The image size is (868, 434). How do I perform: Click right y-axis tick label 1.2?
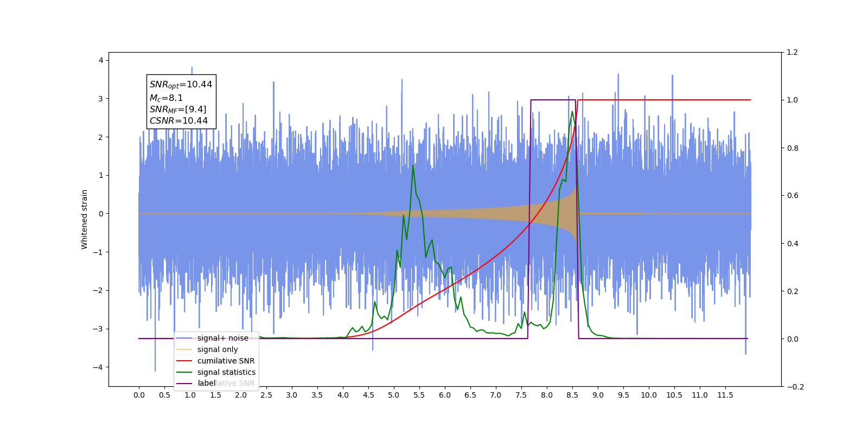click(792, 52)
